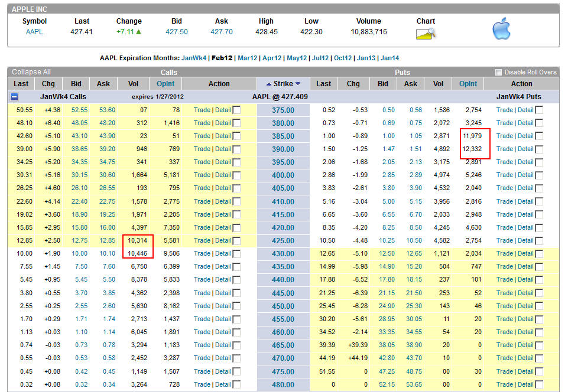Viewport: 568px width, 392px height.
Task: Click Collapse All in options header
Action: pos(31,72)
